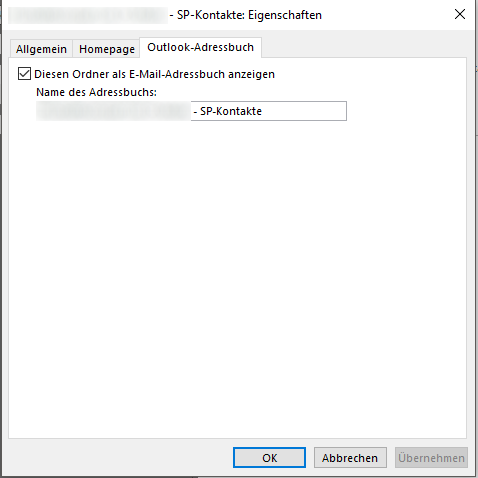Uncheck Diesen Ordner als E-Mail-Adressbuch anzeigen
The image size is (478, 478).
pyautogui.click(x=24, y=74)
